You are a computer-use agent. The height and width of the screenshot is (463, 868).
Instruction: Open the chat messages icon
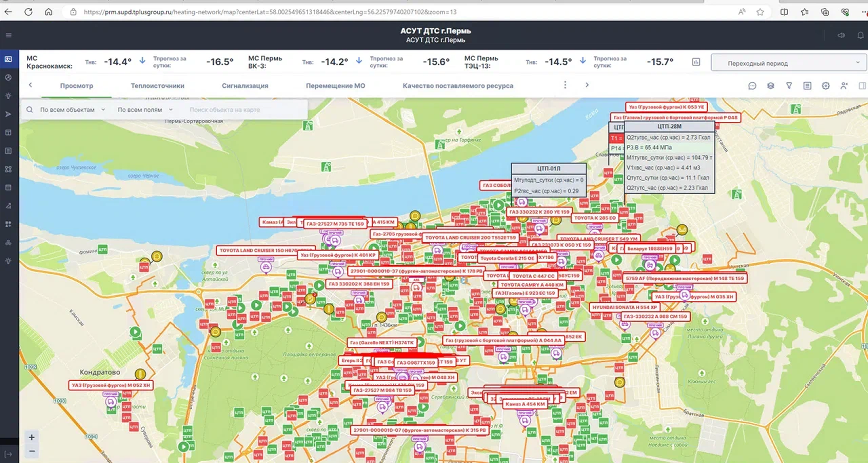pyautogui.click(x=752, y=86)
